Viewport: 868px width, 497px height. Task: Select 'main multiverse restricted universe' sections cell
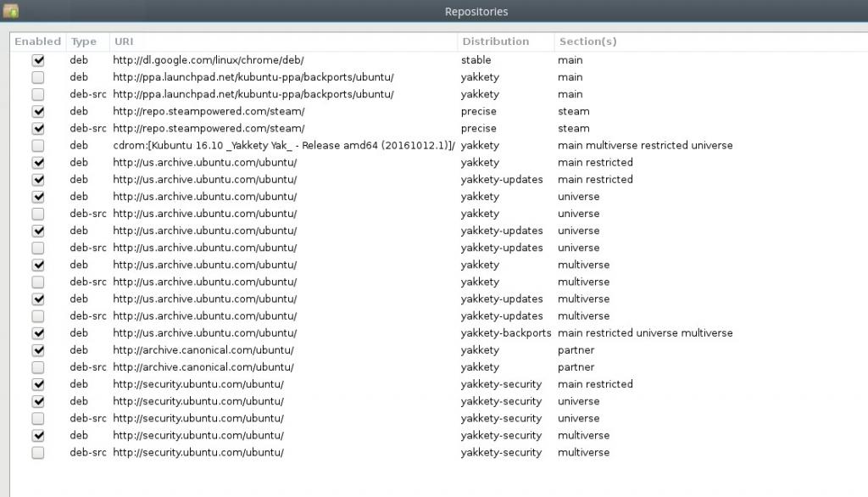[x=645, y=146]
